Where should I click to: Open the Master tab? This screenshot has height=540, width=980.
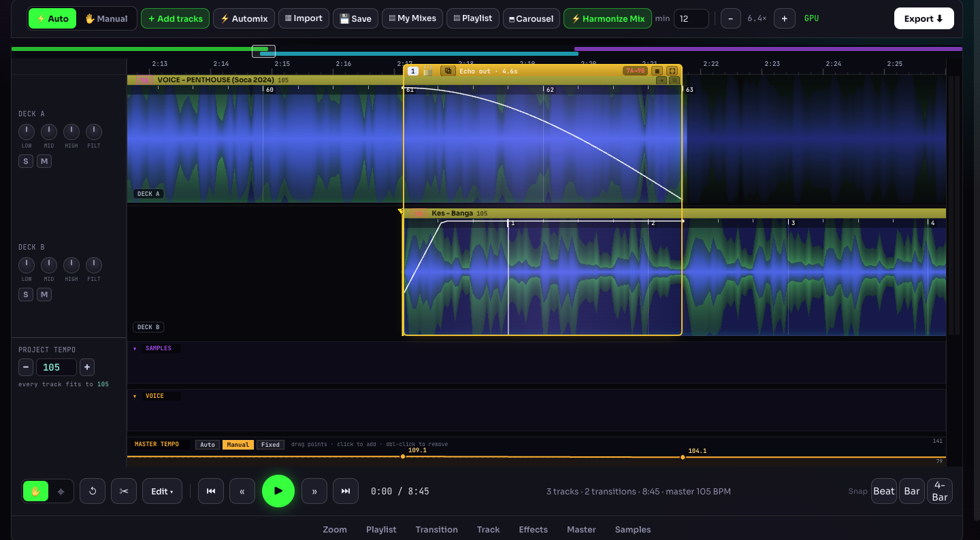[581, 529]
